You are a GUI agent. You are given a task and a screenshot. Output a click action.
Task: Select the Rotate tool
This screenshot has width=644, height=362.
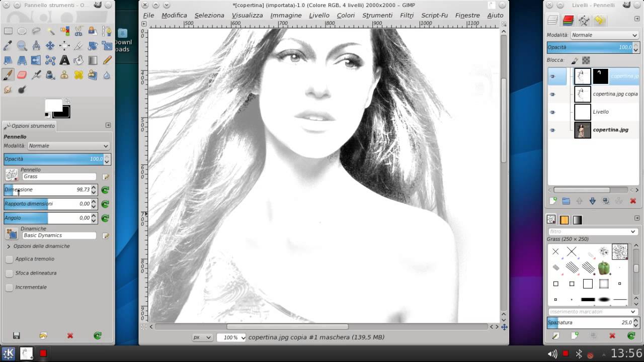click(93, 46)
